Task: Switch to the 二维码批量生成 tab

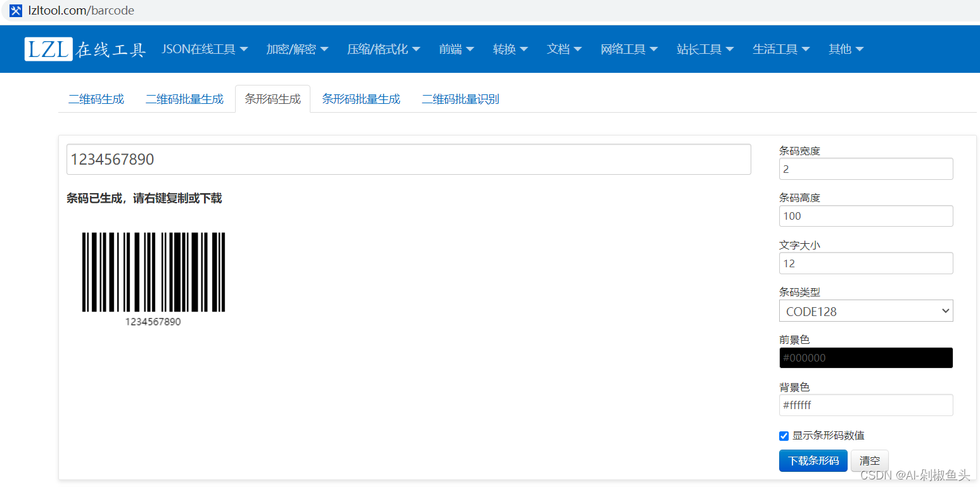Action: (x=184, y=99)
